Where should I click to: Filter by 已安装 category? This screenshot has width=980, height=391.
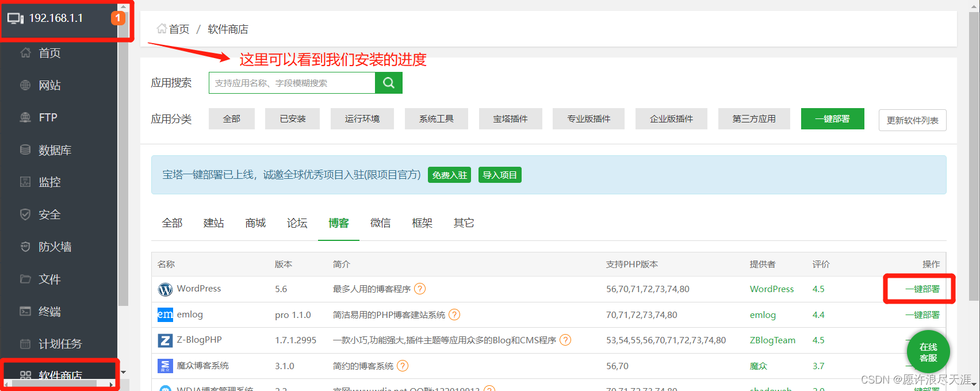[293, 118]
